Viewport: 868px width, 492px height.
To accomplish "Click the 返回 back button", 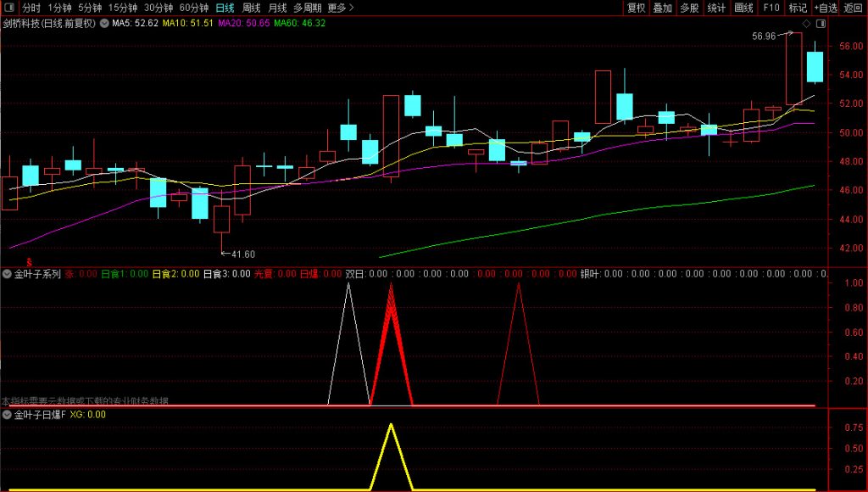I will pyautogui.click(x=854, y=8).
